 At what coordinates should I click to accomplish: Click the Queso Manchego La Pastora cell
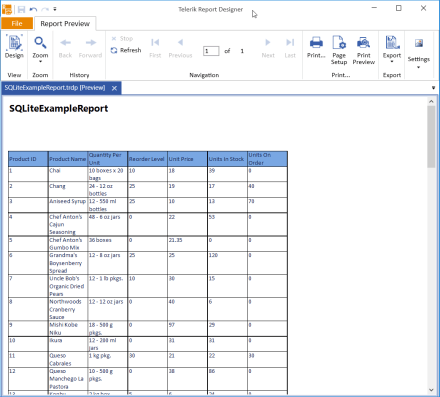68,379
